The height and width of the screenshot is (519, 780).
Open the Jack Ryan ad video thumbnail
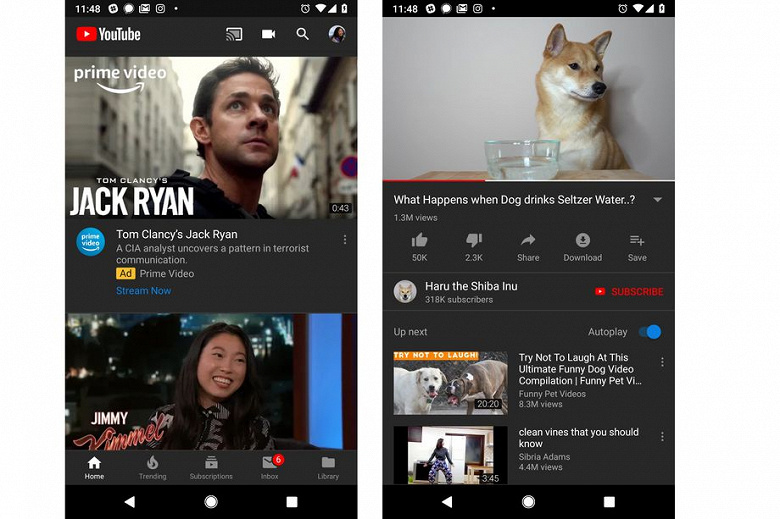click(211, 137)
